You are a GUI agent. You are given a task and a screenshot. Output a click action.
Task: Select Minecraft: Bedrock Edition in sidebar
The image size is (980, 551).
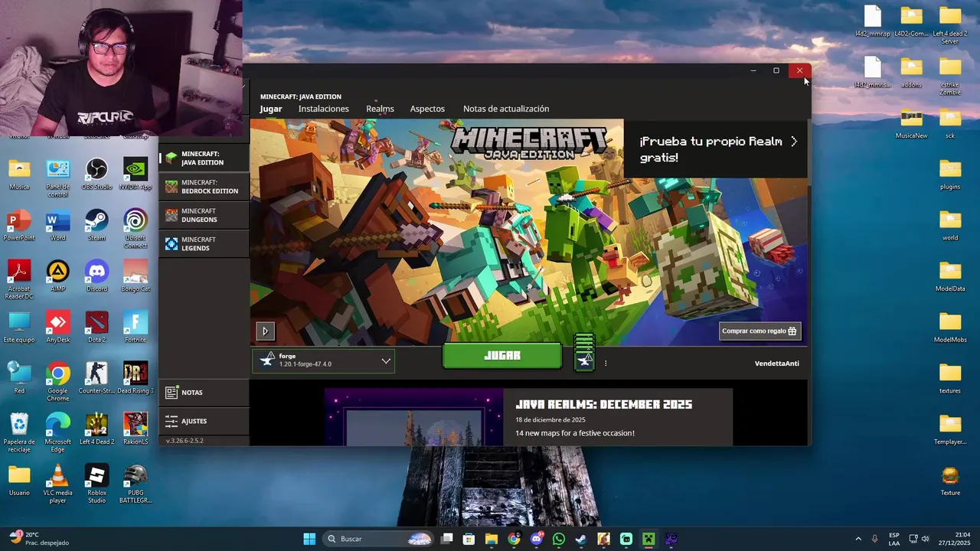pos(204,187)
